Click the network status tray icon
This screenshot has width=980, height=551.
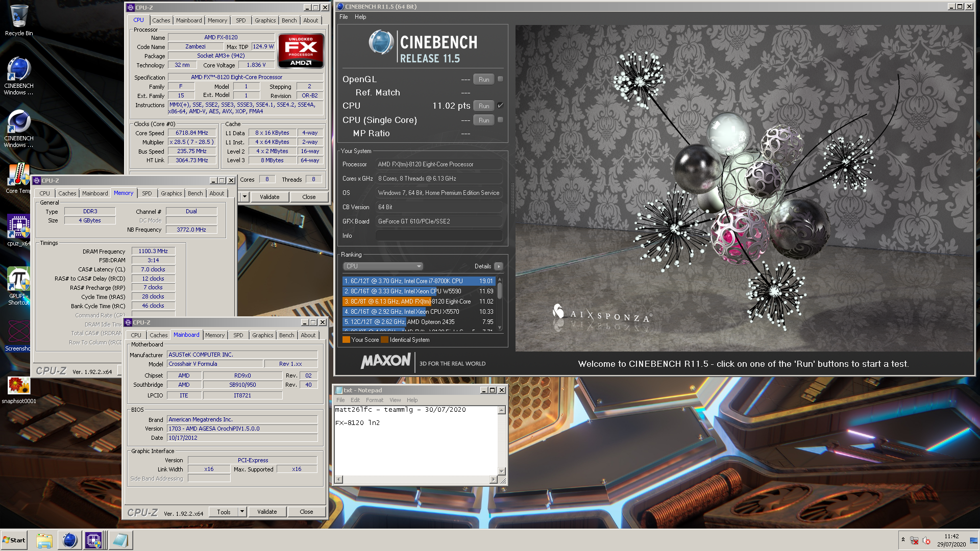(914, 540)
